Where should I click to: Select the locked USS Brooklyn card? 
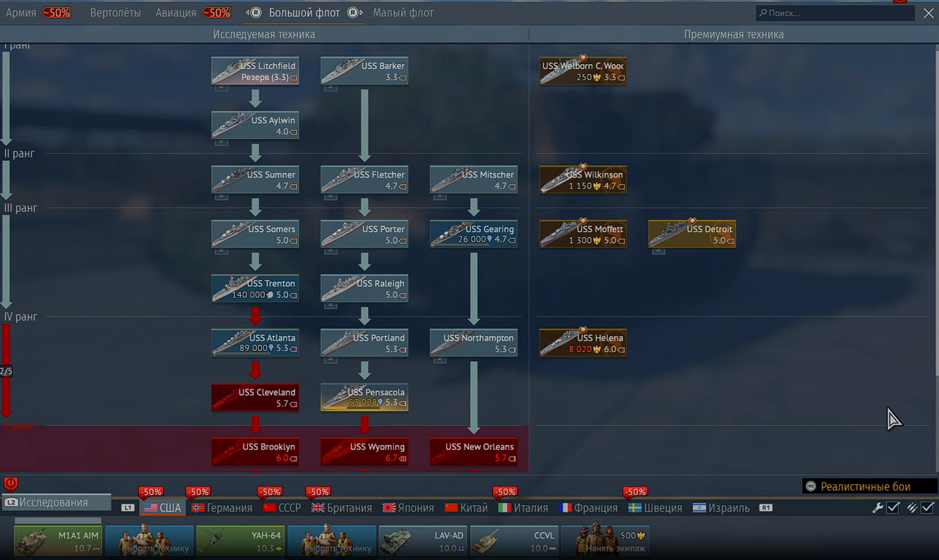[x=255, y=451]
